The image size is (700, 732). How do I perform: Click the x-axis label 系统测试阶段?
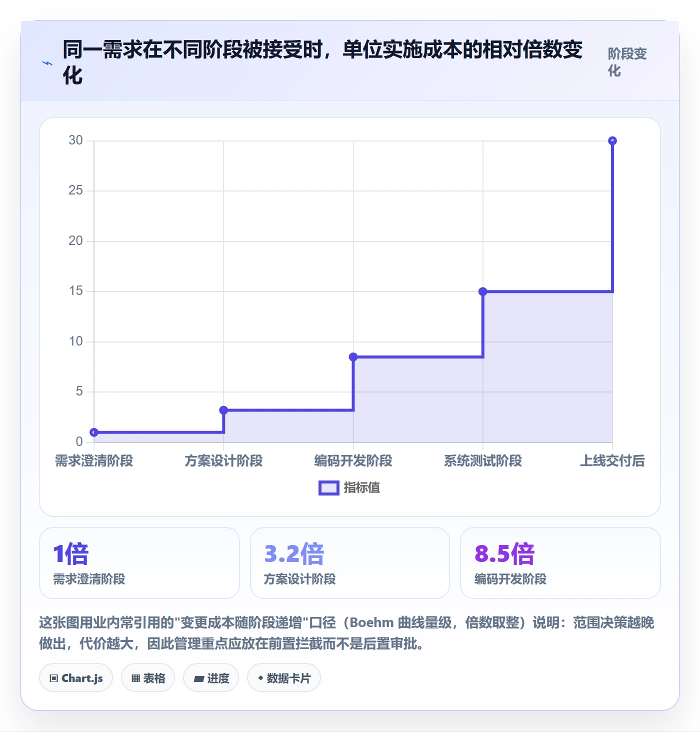click(483, 461)
